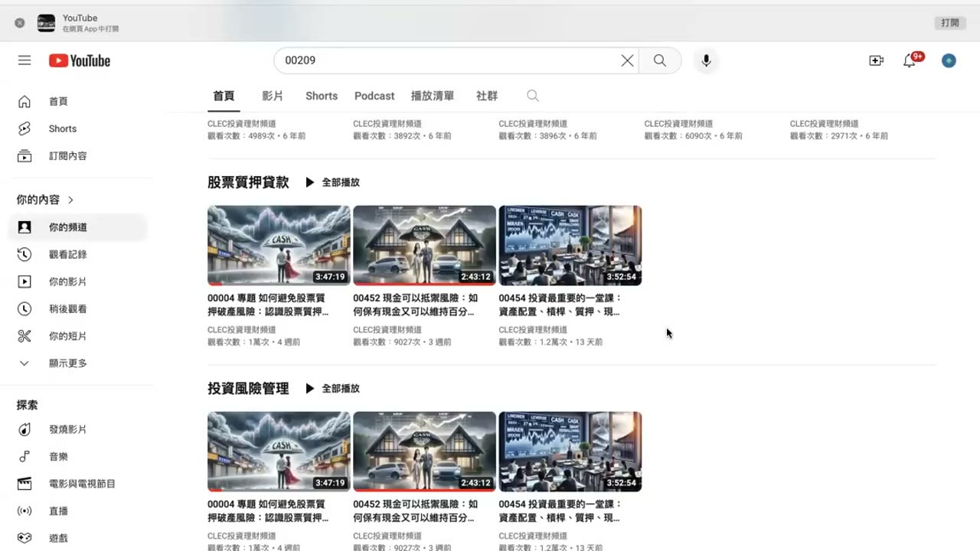
Task: Open 00004 video title under 投資風險管理
Action: point(268,511)
